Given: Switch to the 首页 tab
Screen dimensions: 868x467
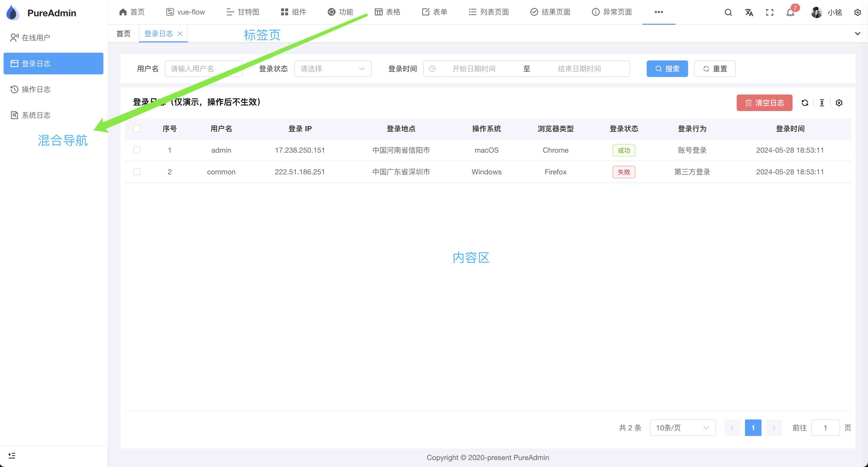Looking at the screenshot, I should point(123,34).
